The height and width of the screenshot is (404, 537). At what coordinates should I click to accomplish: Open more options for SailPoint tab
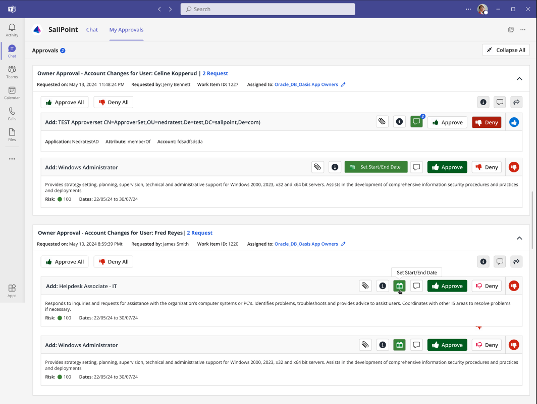pos(523,29)
